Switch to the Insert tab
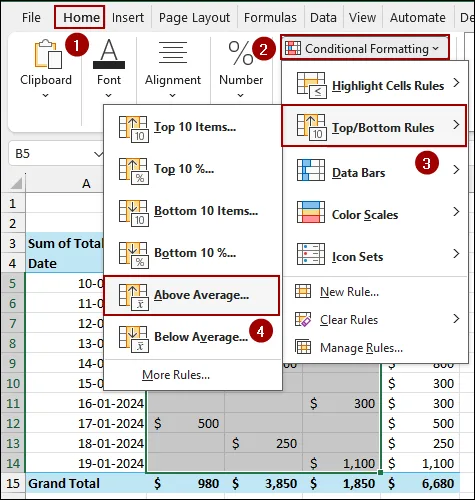475x500 pixels. tap(128, 17)
